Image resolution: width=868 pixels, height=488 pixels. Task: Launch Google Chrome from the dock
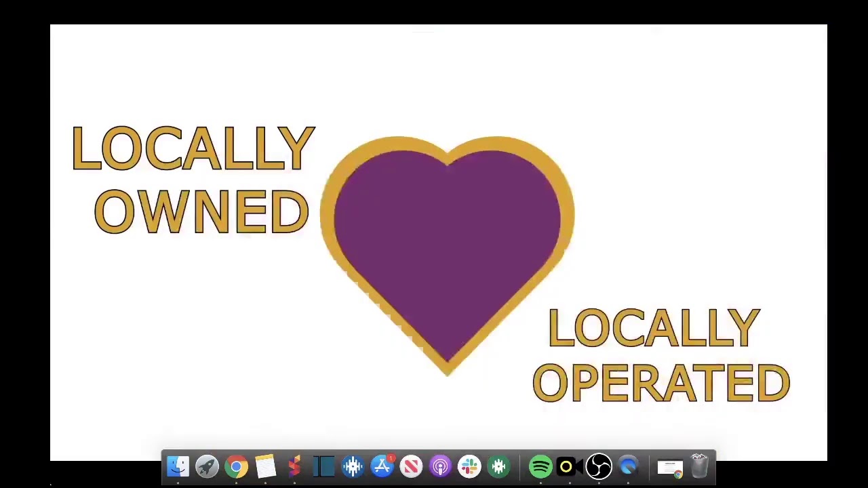tap(236, 466)
